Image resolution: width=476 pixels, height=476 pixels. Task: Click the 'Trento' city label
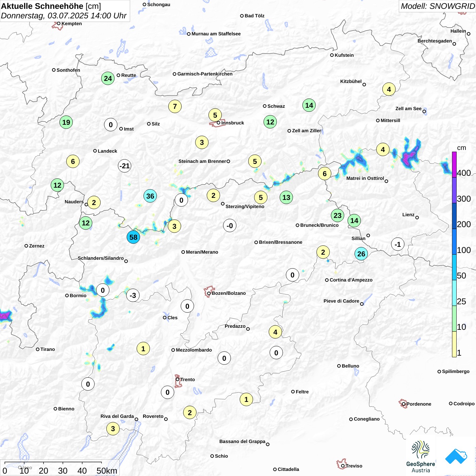pos(188,379)
